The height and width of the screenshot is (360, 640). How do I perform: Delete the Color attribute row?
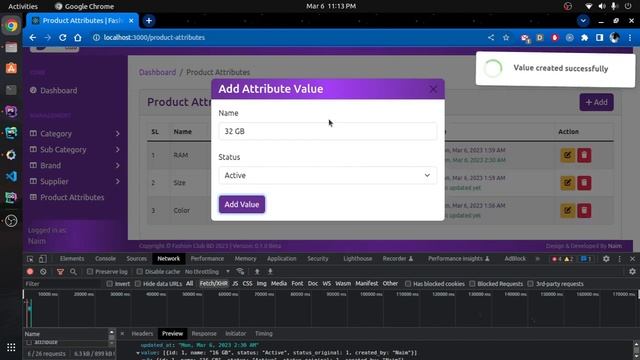(584, 211)
